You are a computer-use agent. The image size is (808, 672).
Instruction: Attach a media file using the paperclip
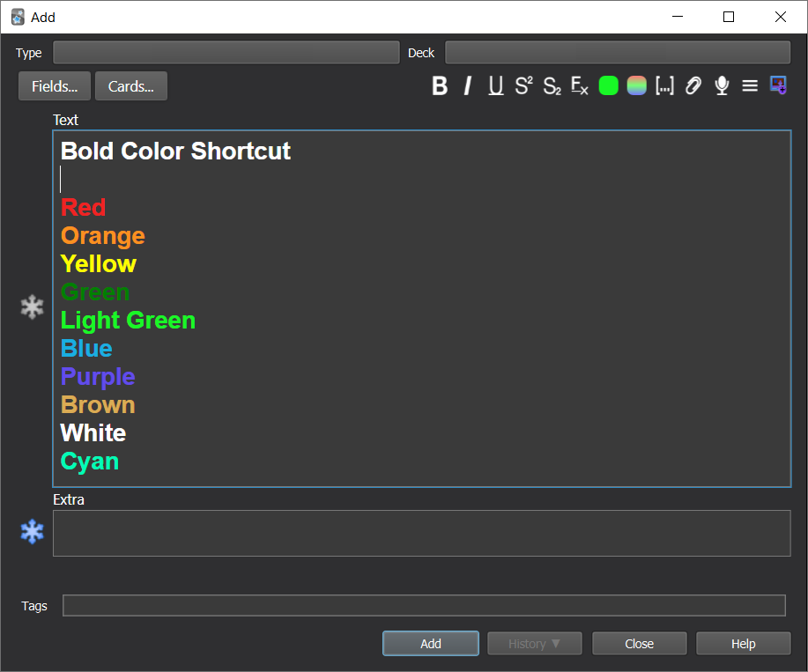(x=693, y=85)
